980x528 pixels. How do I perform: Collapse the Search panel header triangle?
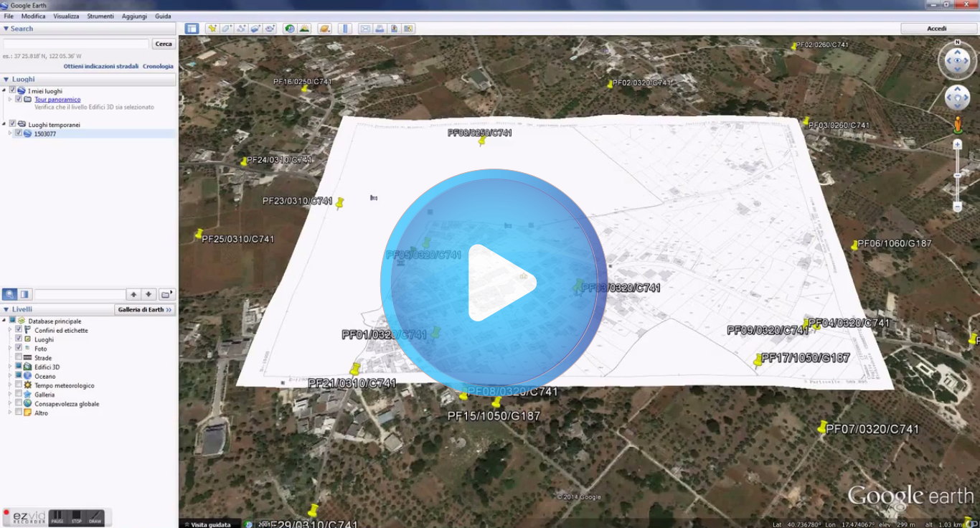pyautogui.click(x=6, y=29)
